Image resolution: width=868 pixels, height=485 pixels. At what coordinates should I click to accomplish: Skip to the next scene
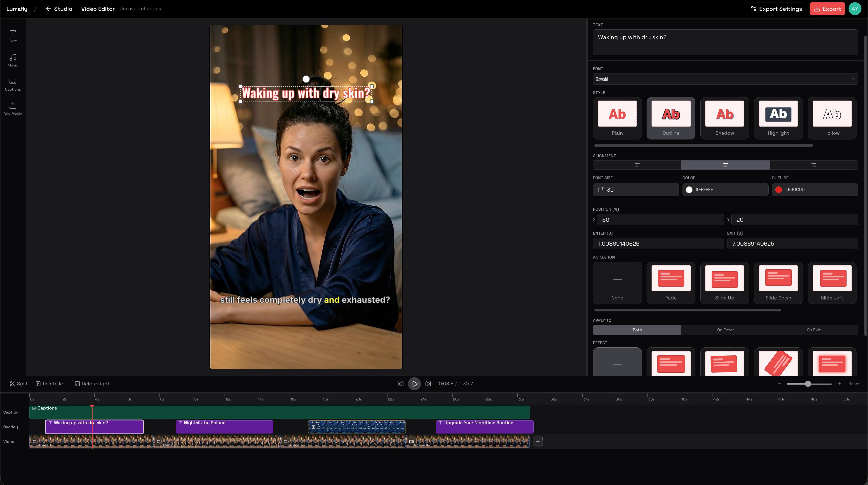tap(428, 384)
